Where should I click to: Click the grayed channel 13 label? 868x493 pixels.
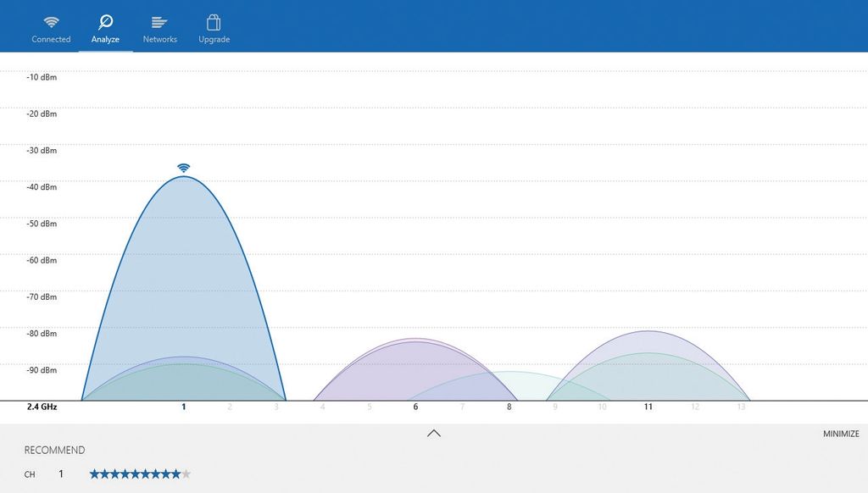[741, 407]
